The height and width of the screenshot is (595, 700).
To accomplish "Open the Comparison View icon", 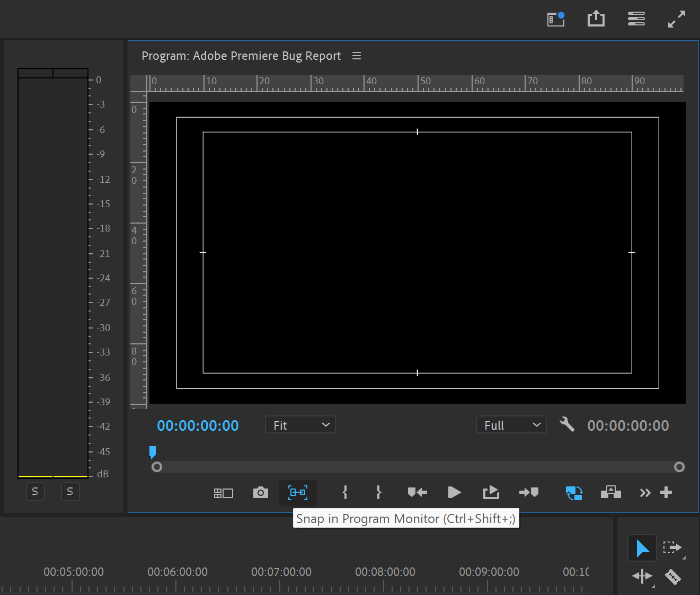I will click(224, 493).
